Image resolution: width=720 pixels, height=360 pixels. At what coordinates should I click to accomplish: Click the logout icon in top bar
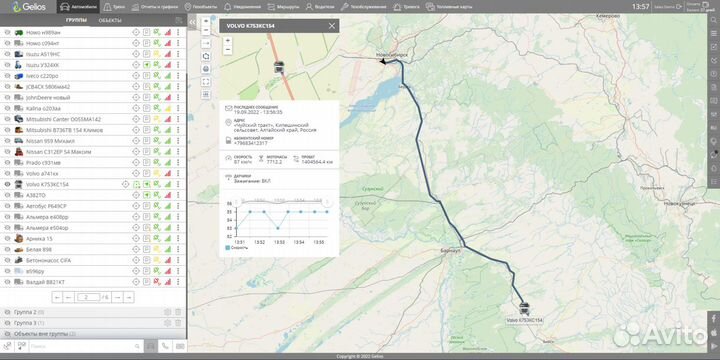[679, 6]
